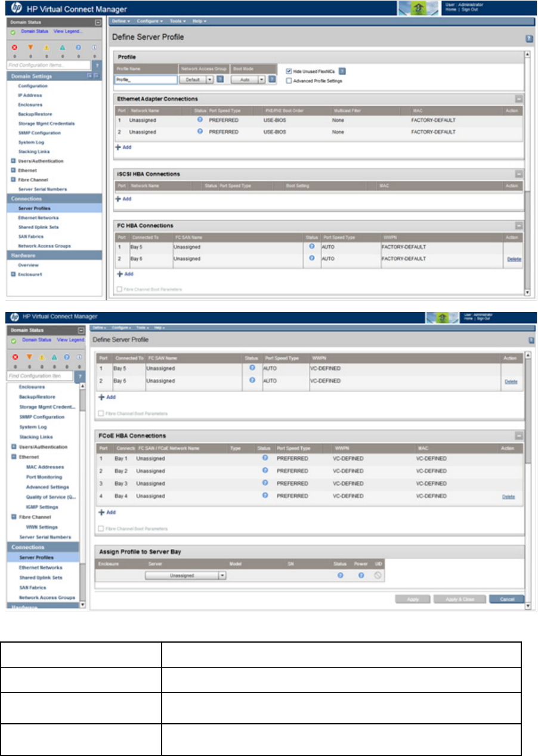Click blue unknown status icon in top screenshot sidebar
The height and width of the screenshot is (756, 538).
pyautogui.click(x=79, y=47)
